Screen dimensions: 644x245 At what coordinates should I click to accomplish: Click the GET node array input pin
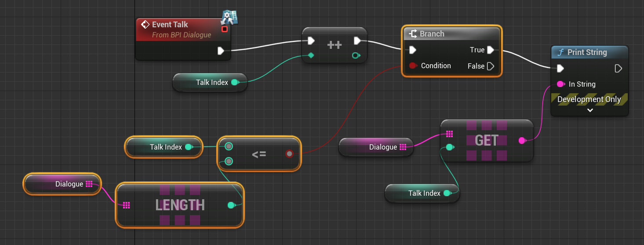coord(449,134)
